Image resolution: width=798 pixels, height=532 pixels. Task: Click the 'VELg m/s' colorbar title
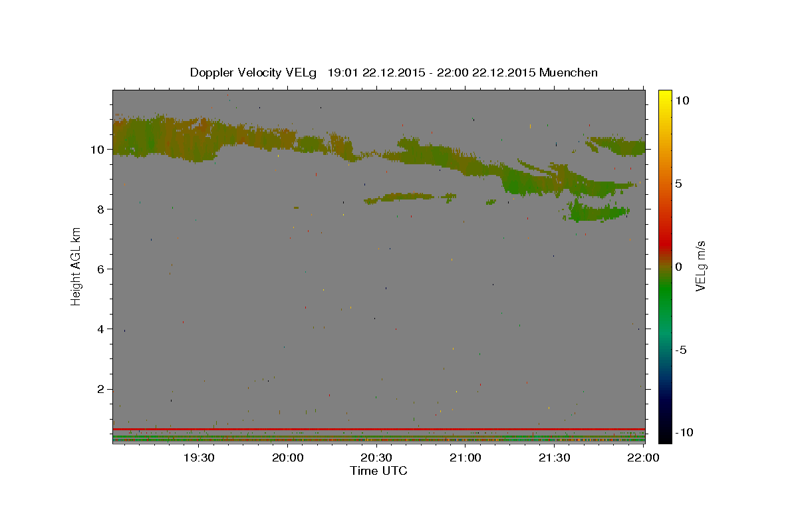click(700, 266)
